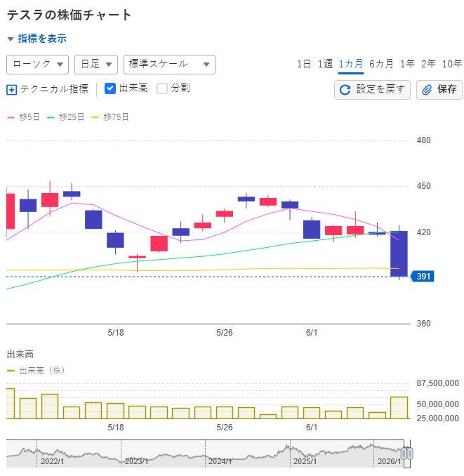Click the 391 current price label
Viewport: 464px width, 476px height.
click(422, 277)
